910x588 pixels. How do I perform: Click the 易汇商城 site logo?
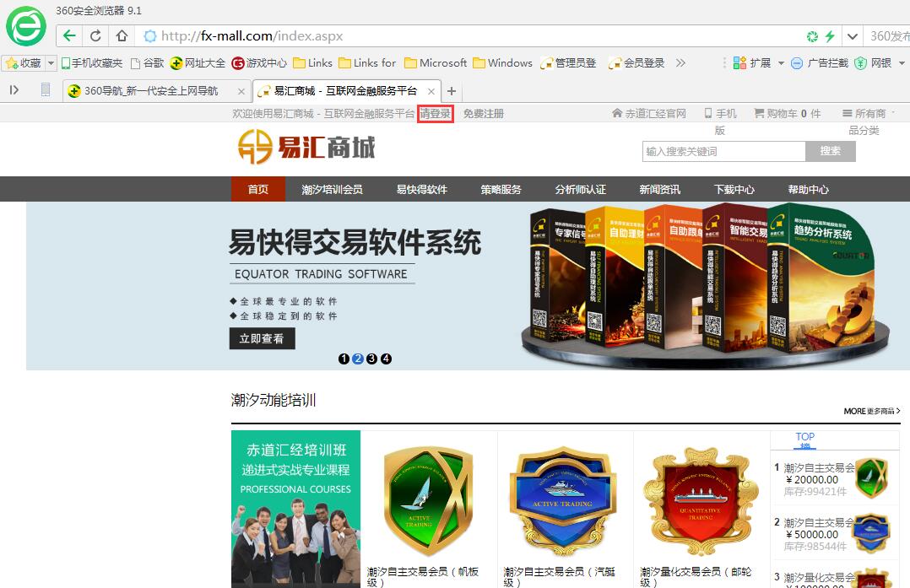(x=306, y=147)
